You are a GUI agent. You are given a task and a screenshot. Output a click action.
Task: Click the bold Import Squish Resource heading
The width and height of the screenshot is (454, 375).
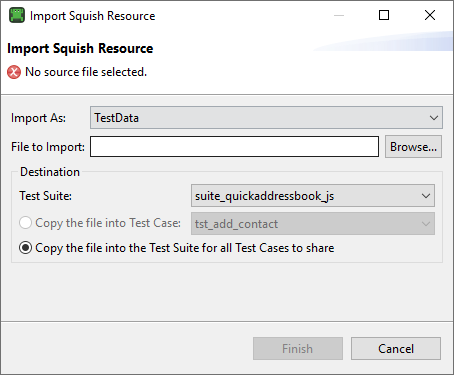[x=80, y=49]
